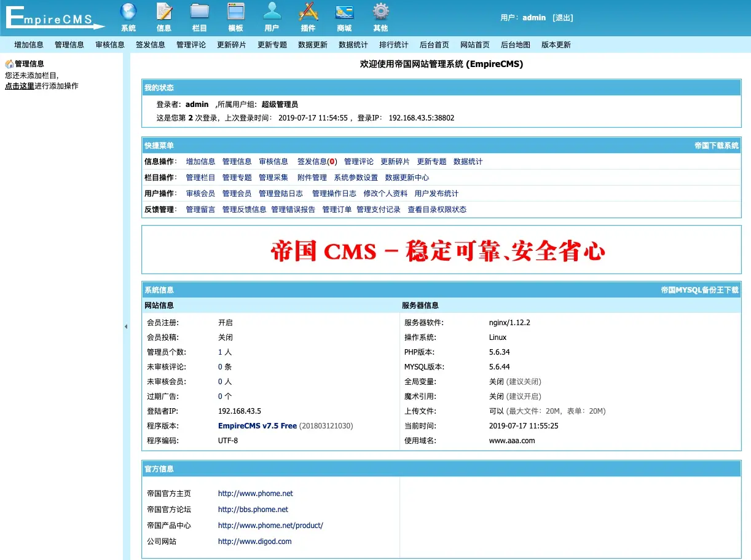Open the 帝国下载系统 link
751x560 pixels.
click(717, 146)
